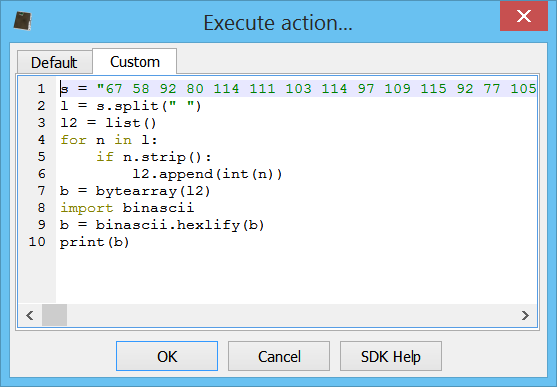Close the Execute action dialog
The width and height of the screenshot is (557, 387).
click(x=524, y=16)
